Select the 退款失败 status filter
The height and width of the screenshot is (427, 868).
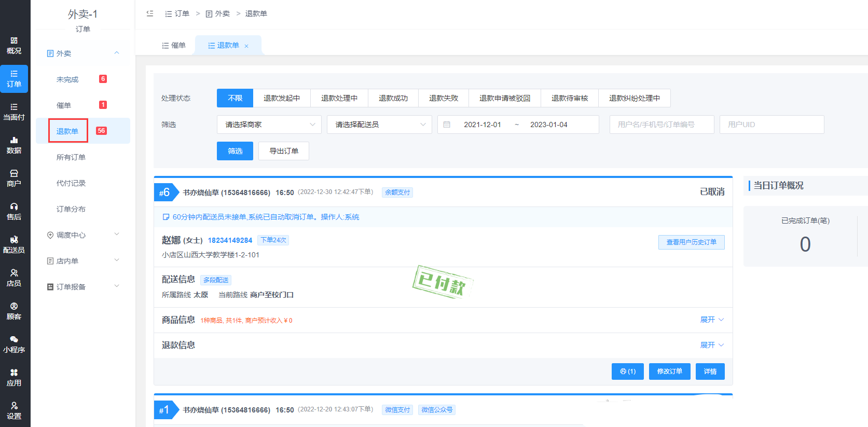pos(444,98)
